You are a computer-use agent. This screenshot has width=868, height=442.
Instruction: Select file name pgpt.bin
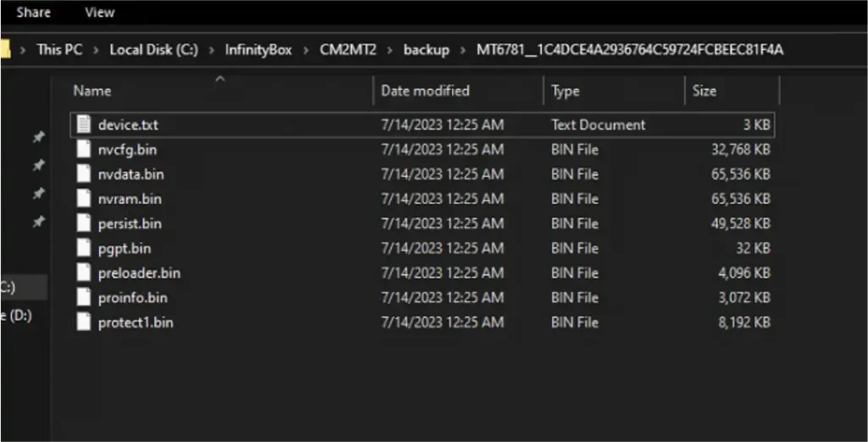[124, 248]
